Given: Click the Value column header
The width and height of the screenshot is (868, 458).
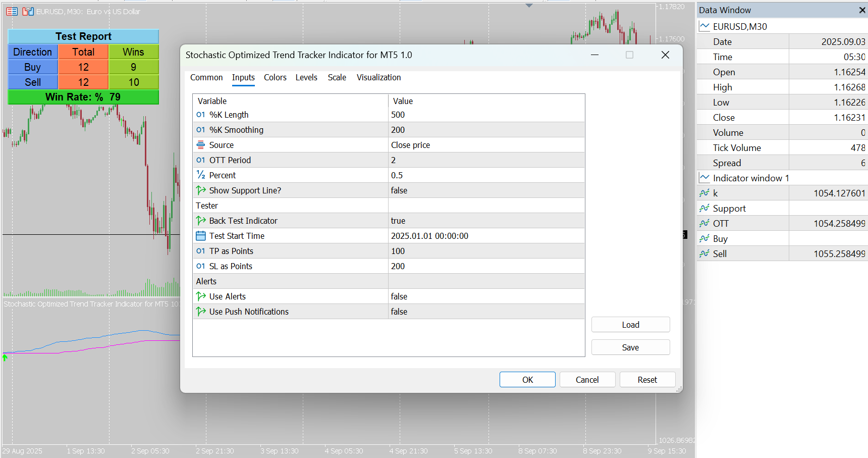Looking at the screenshot, I should point(486,101).
